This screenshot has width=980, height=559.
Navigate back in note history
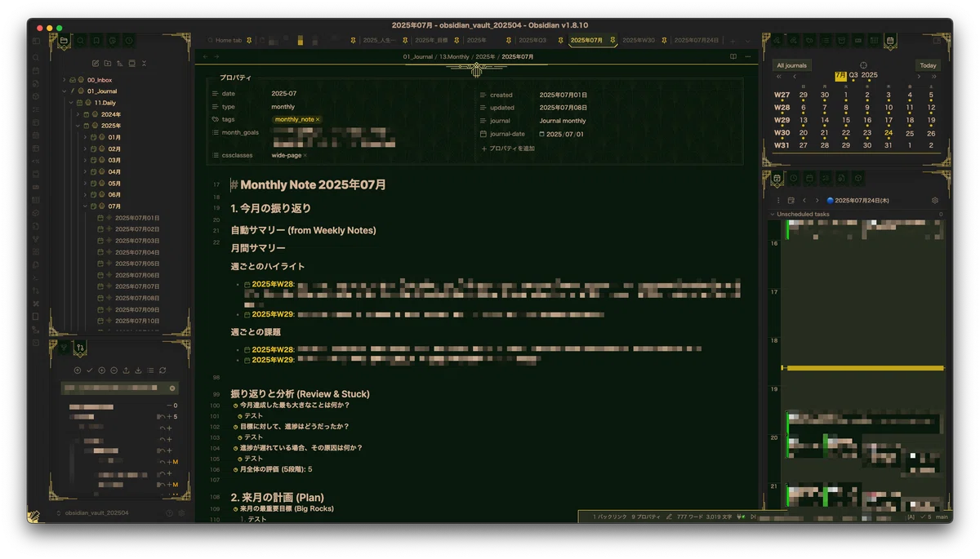(206, 56)
